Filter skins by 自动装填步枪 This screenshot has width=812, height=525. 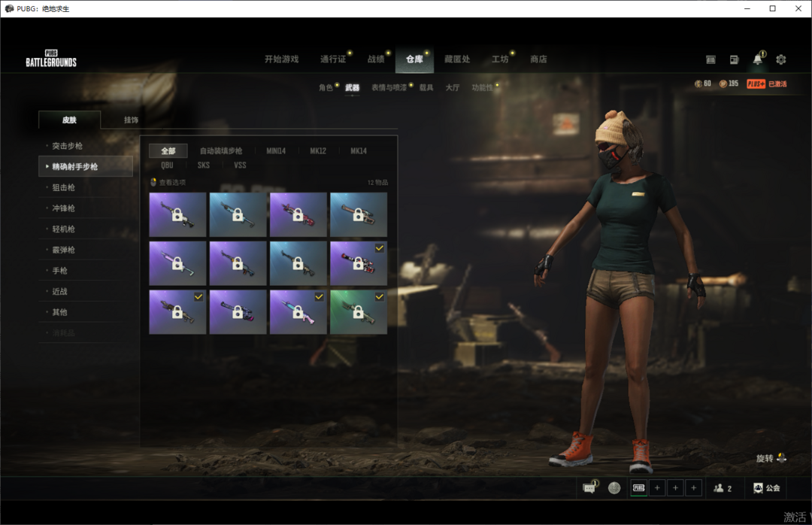pyautogui.click(x=221, y=151)
